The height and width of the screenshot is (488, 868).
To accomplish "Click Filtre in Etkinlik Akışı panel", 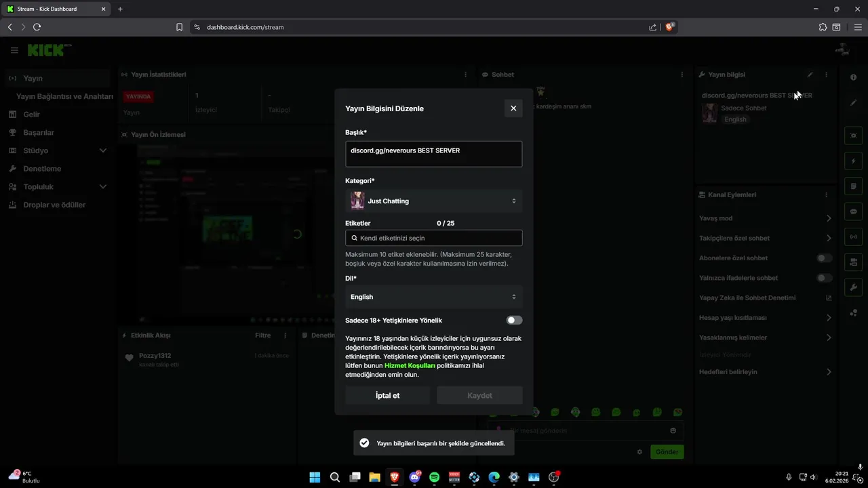I will pyautogui.click(x=262, y=335).
